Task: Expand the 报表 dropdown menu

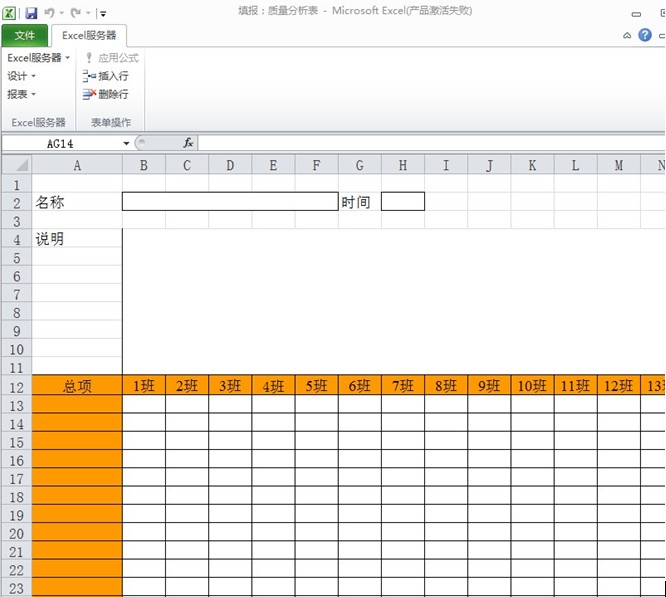Action: 21,94
